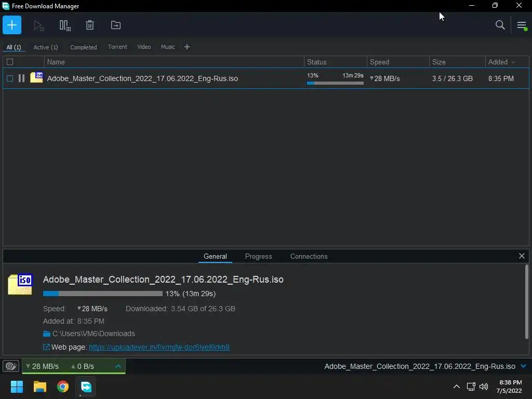Collapse details with status bar blue chevron
This screenshot has width=532, height=399.
click(x=524, y=366)
